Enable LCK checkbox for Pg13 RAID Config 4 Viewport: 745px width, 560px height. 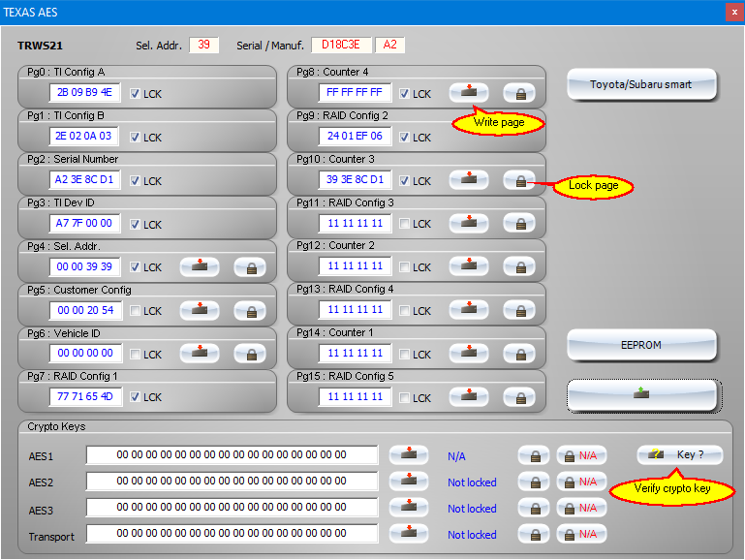coord(404,311)
